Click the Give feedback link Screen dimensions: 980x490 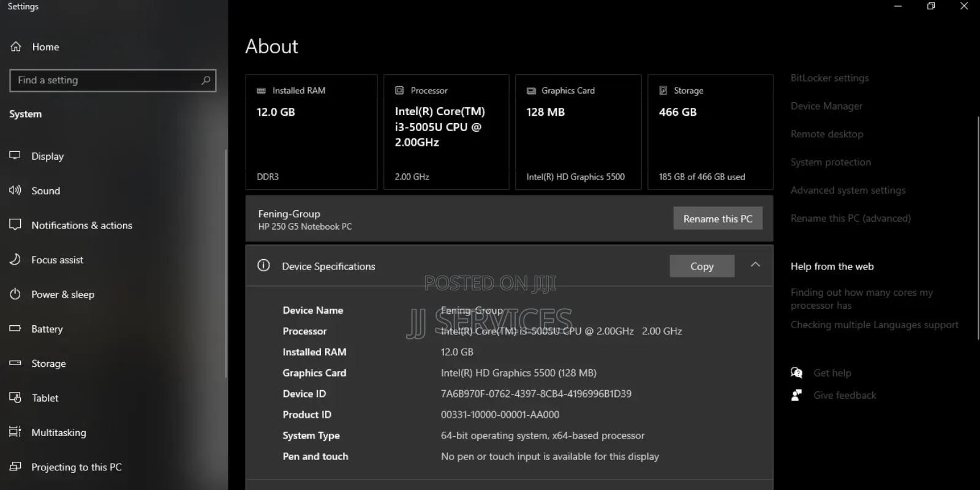(x=845, y=395)
